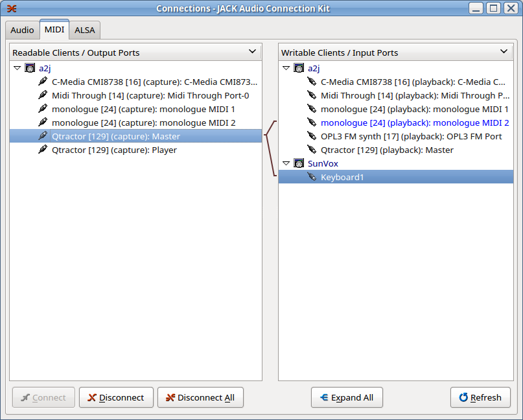Open sort arrow of Writable Clients header
Image resolution: width=523 pixels, height=420 pixels.
[504, 51]
